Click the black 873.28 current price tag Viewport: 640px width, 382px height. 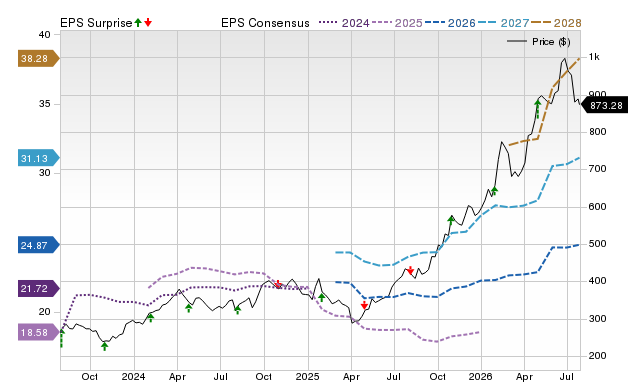coord(604,106)
